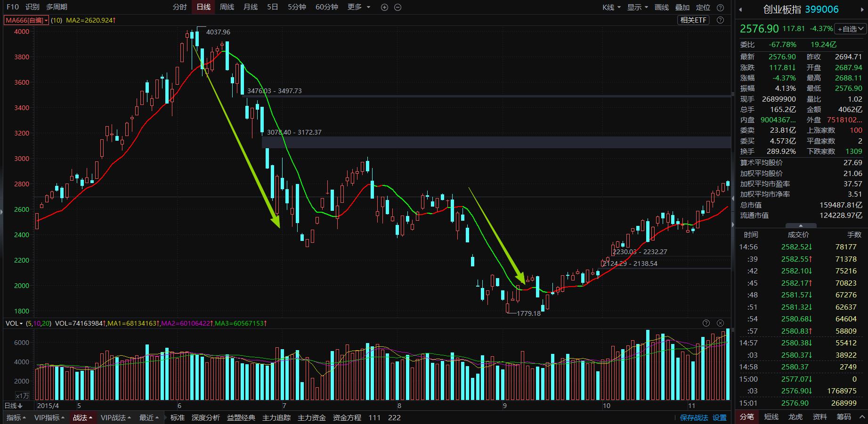Viewport: 868px width, 424px height.
Task: Expand the 更多 period dropdown
Action: [358, 7]
